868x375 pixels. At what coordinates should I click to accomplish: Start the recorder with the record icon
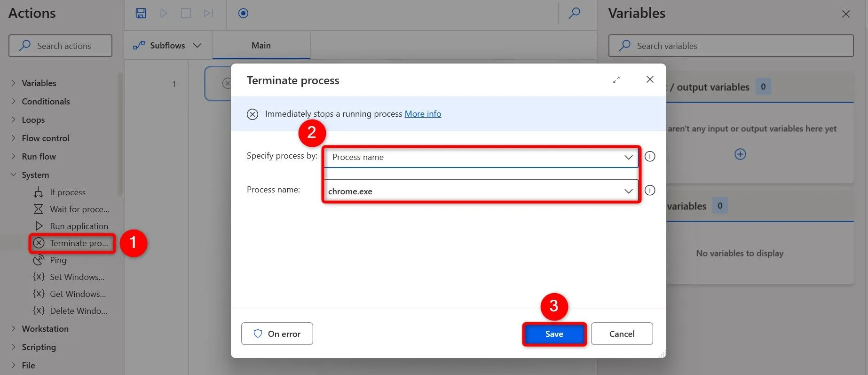[243, 13]
